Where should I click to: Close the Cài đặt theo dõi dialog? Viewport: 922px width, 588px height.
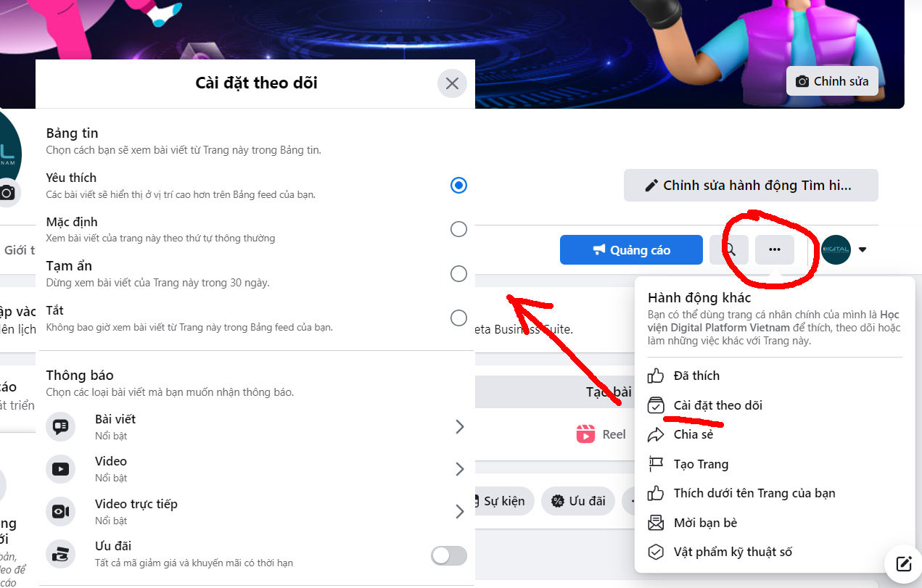(x=452, y=83)
